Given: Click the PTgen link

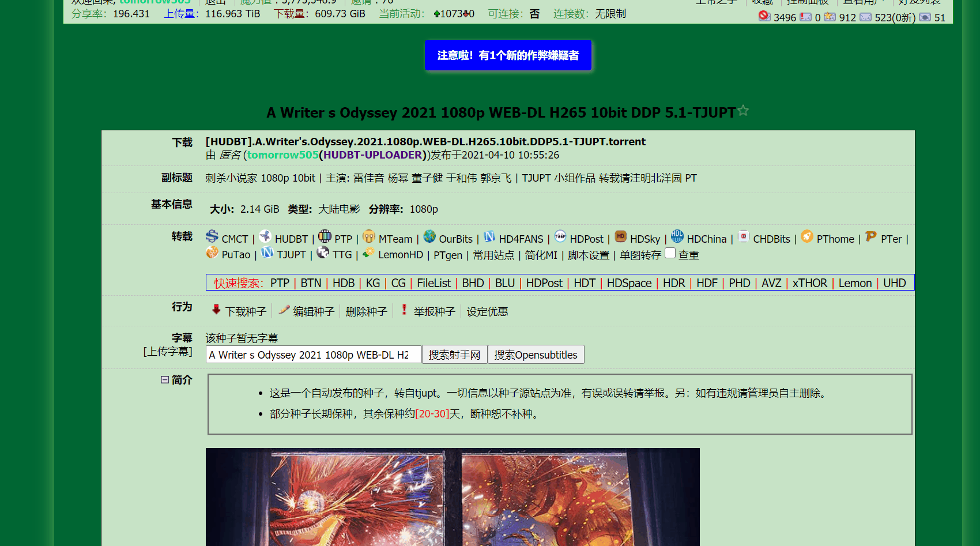Looking at the screenshot, I should (x=448, y=255).
